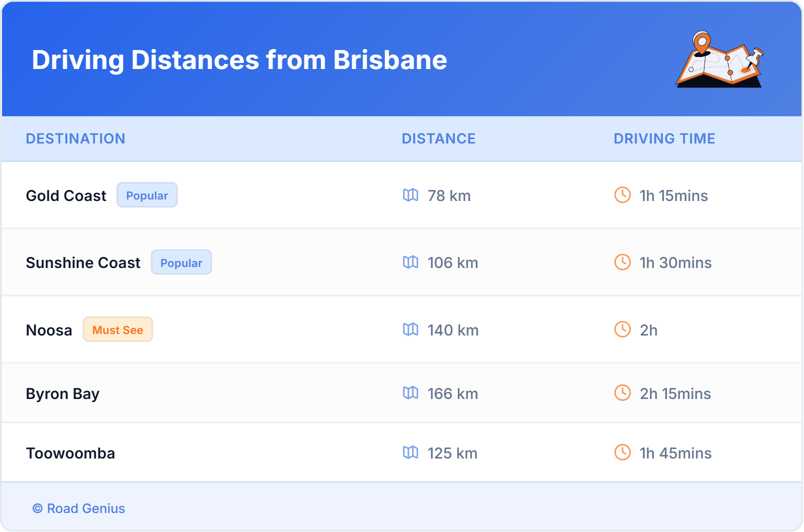Click the clock icon beside Noosa's 2h
The height and width of the screenshot is (532, 804).
[x=622, y=329]
